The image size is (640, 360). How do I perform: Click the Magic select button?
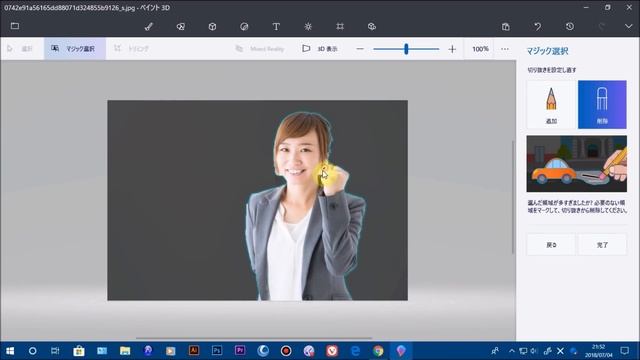[74, 49]
